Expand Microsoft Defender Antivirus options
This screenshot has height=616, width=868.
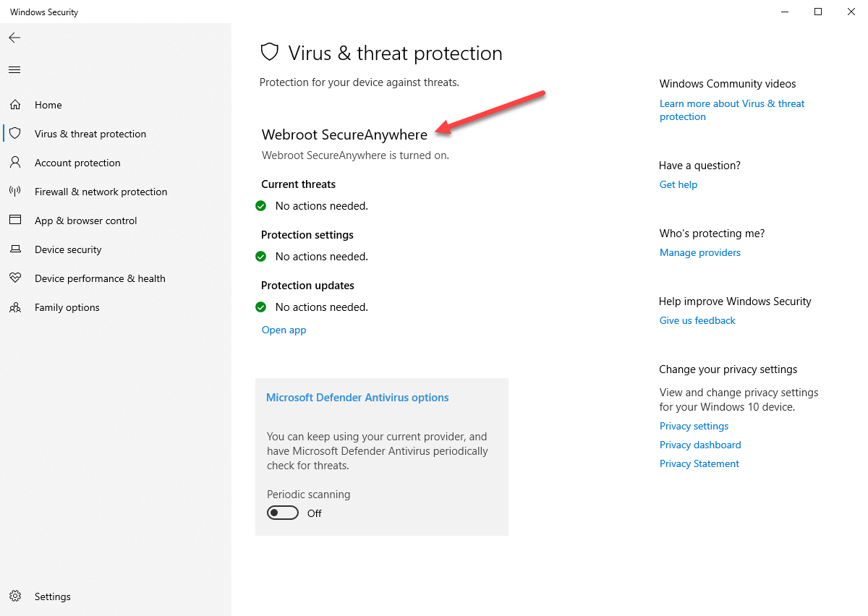357,398
